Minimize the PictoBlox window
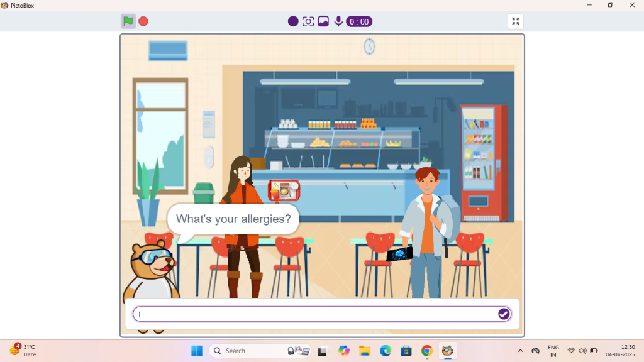644x362 pixels. coord(589,5)
